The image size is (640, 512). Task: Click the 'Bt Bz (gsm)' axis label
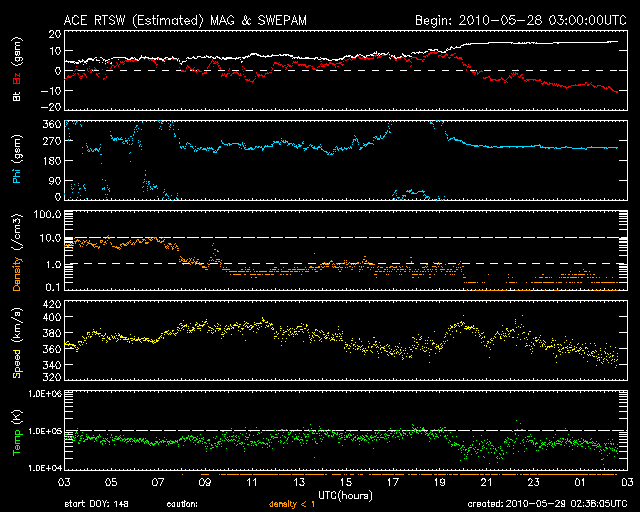coord(17,69)
